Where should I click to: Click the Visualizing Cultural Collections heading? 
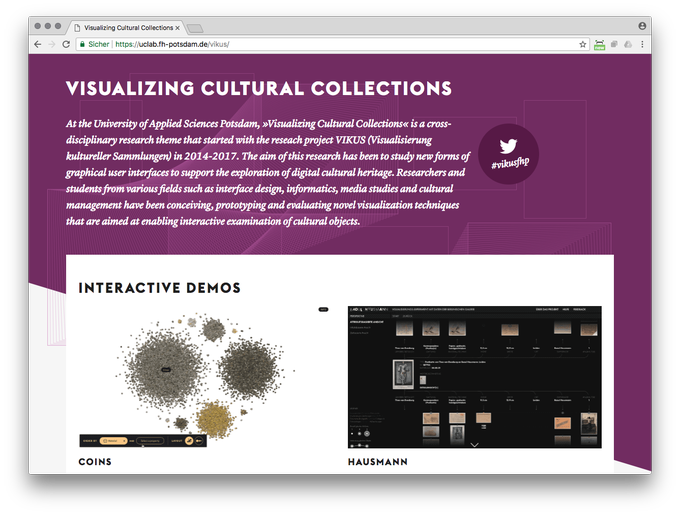click(x=259, y=88)
